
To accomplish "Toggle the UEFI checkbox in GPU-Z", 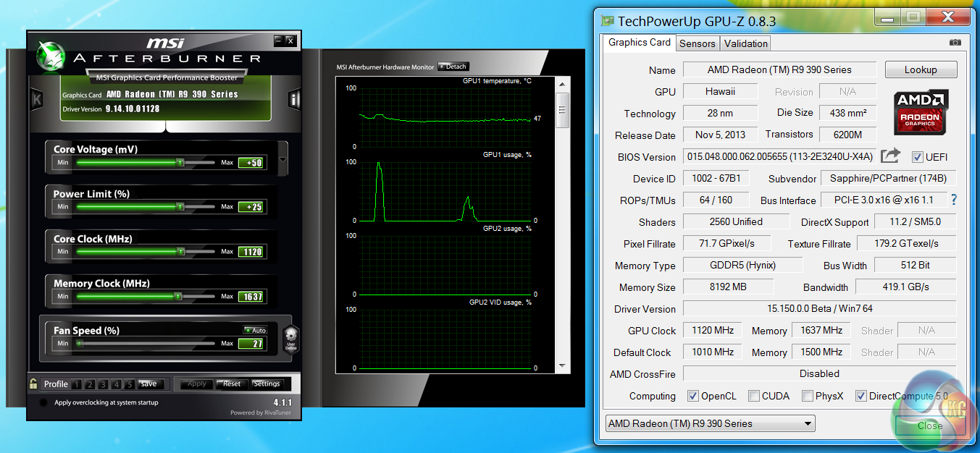I will (917, 157).
